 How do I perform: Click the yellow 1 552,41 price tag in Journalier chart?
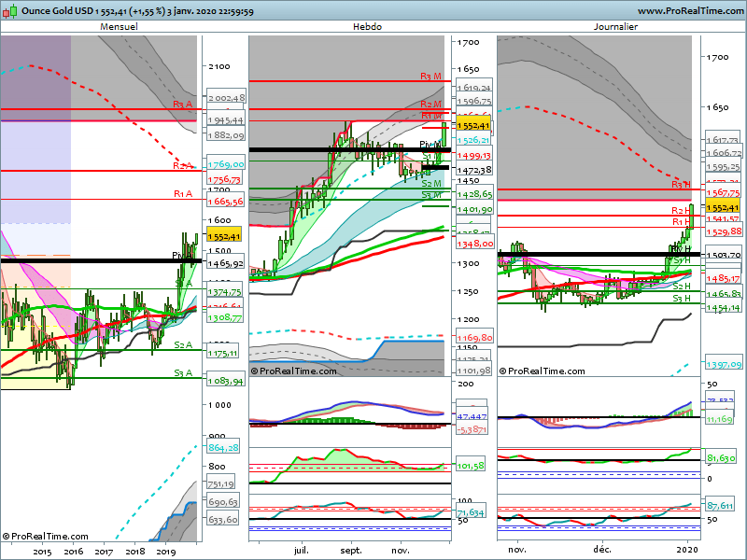(723, 207)
